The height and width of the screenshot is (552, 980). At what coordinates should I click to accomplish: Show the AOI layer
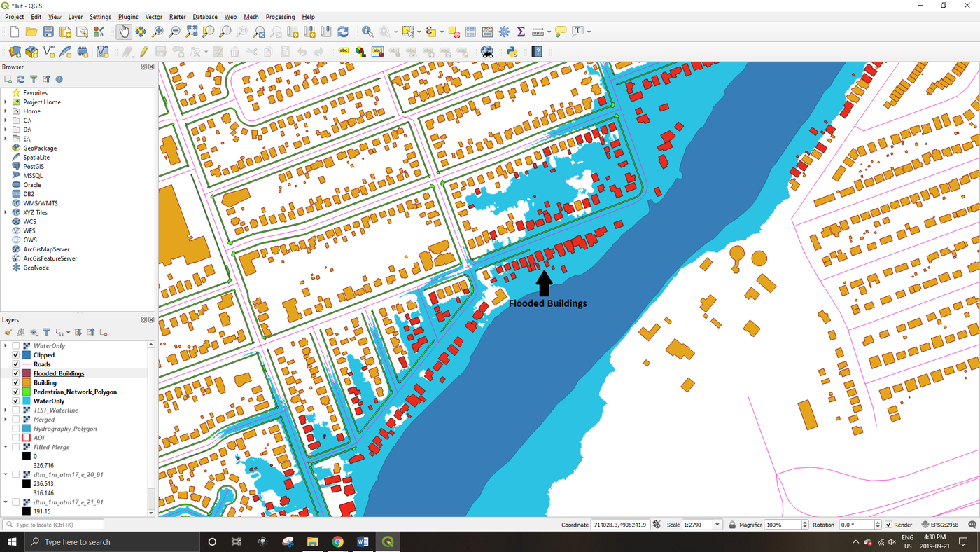[x=16, y=438]
